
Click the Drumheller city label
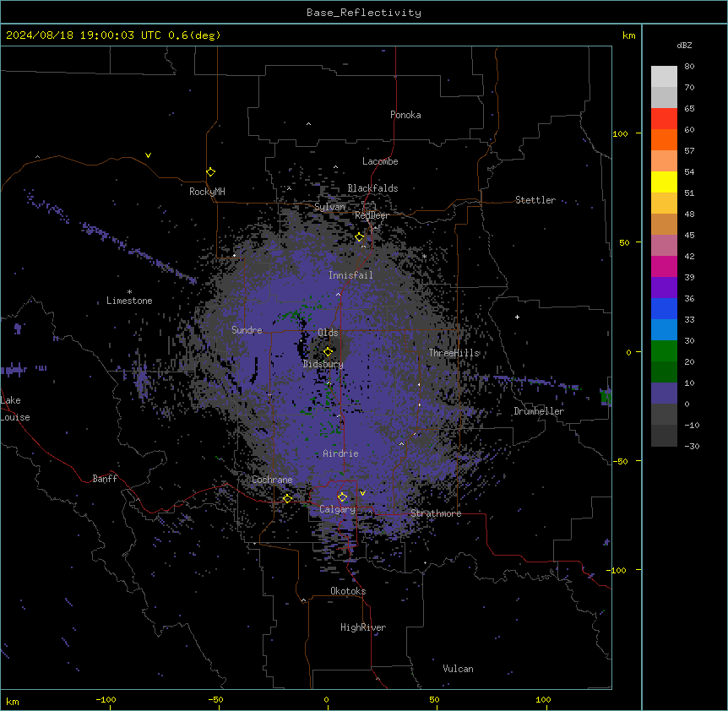click(539, 411)
